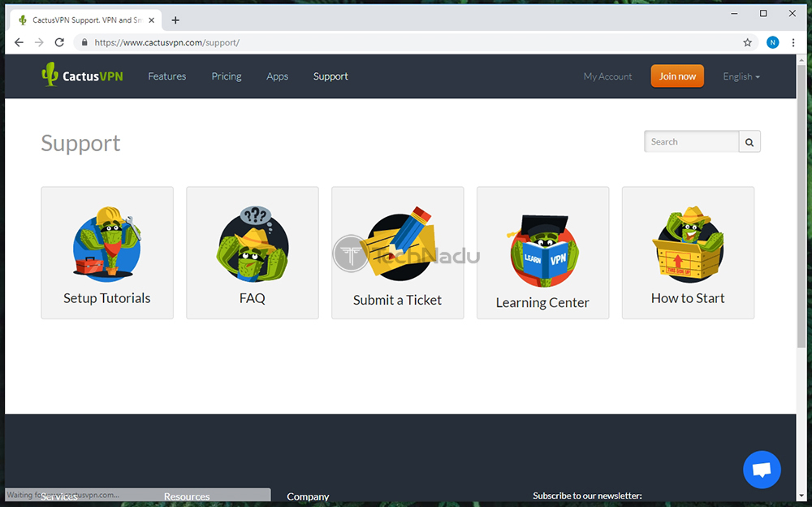Click inside the Search field

click(x=691, y=142)
